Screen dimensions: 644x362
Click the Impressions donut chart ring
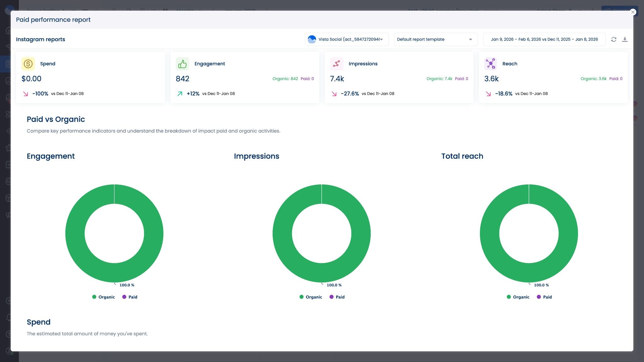282,233
